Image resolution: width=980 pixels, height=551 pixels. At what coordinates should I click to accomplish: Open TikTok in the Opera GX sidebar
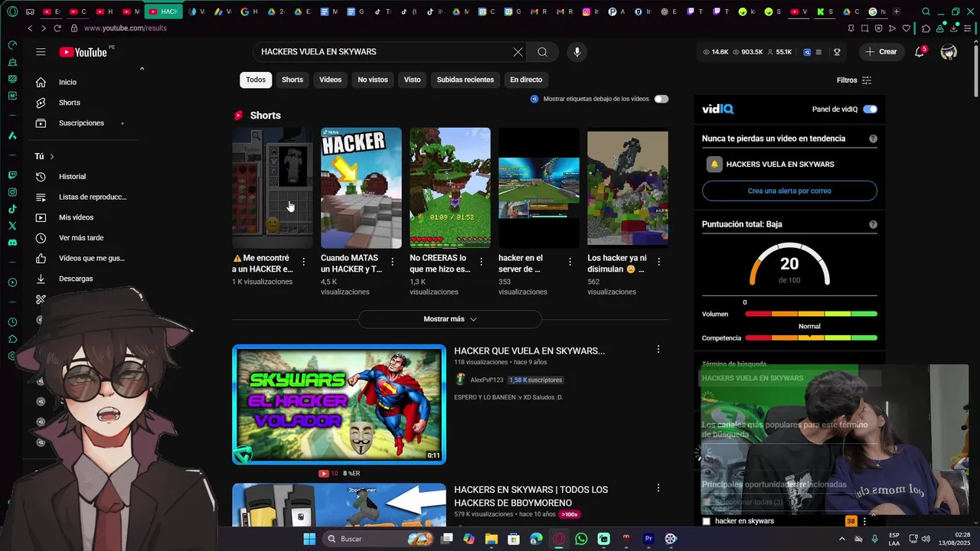(12, 209)
